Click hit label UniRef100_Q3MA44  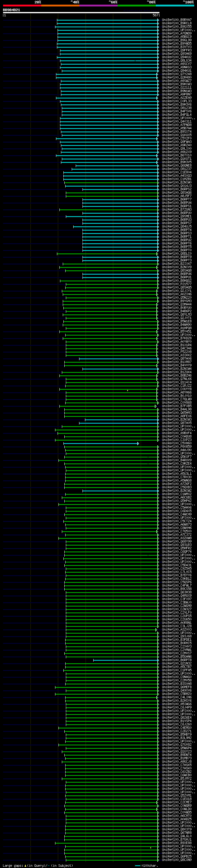177,304
